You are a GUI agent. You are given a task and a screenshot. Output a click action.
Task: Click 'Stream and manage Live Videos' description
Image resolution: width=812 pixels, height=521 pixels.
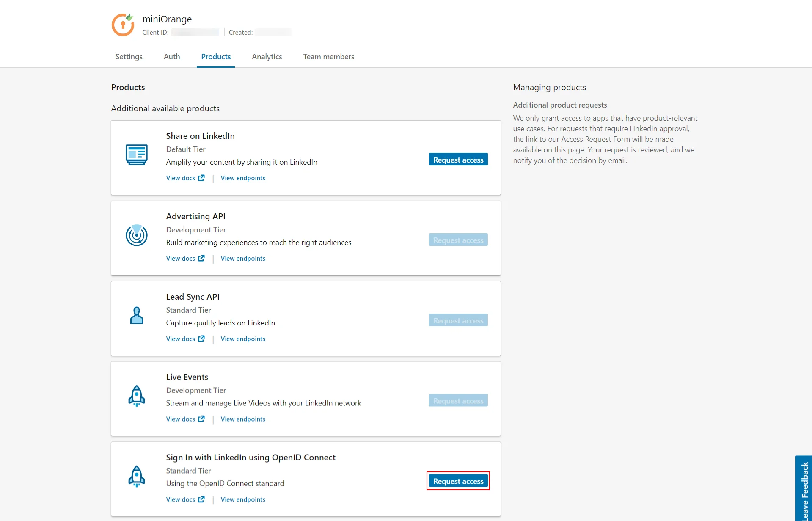[264, 403]
